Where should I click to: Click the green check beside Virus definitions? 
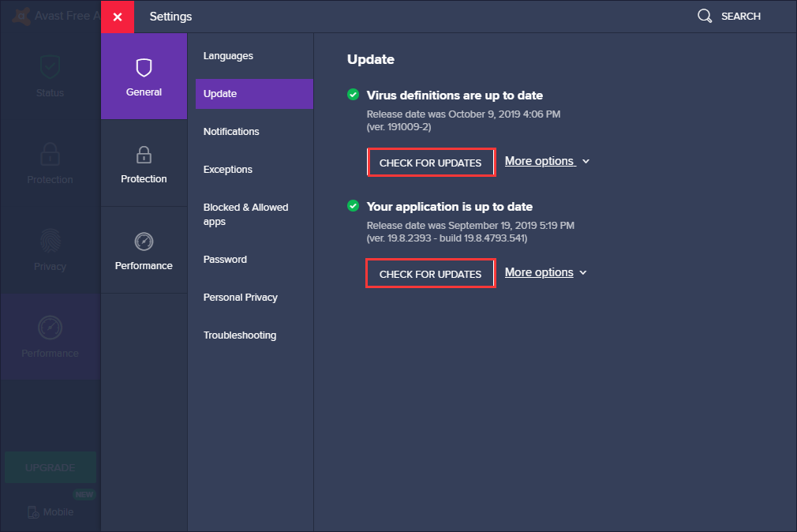pyautogui.click(x=354, y=95)
